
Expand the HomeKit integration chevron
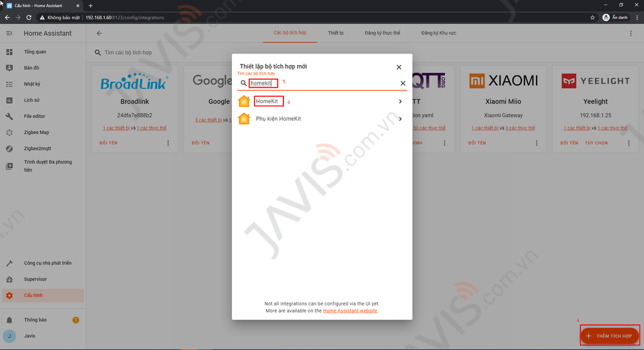point(401,101)
